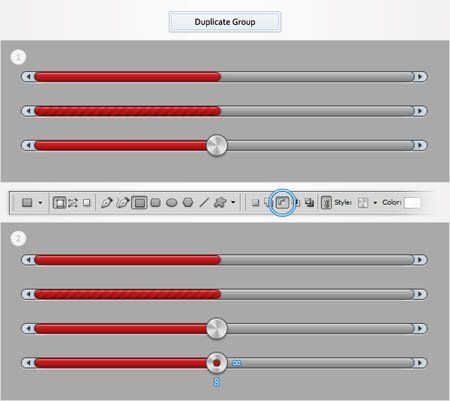Choose the Freeform Pen tool
The width and height of the screenshot is (450, 401).
122,202
